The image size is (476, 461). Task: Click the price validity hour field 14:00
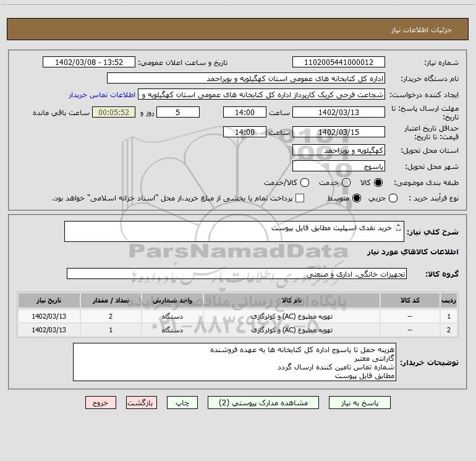[245, 132]
